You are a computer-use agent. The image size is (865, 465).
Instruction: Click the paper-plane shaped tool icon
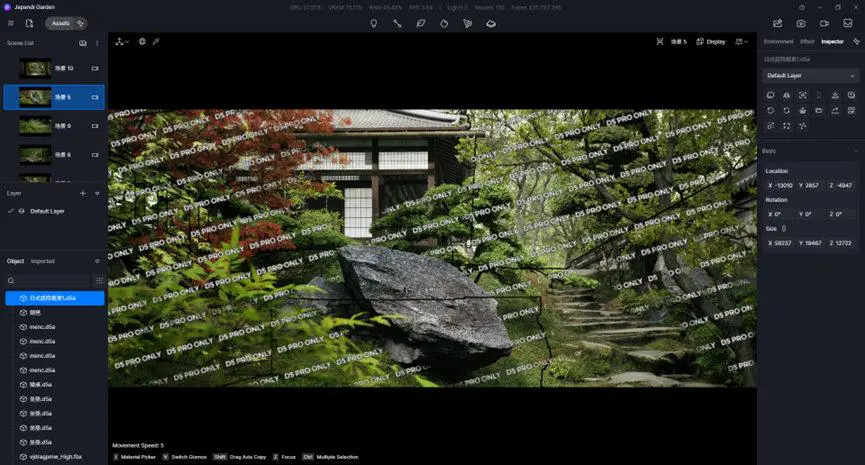[468, 24]
